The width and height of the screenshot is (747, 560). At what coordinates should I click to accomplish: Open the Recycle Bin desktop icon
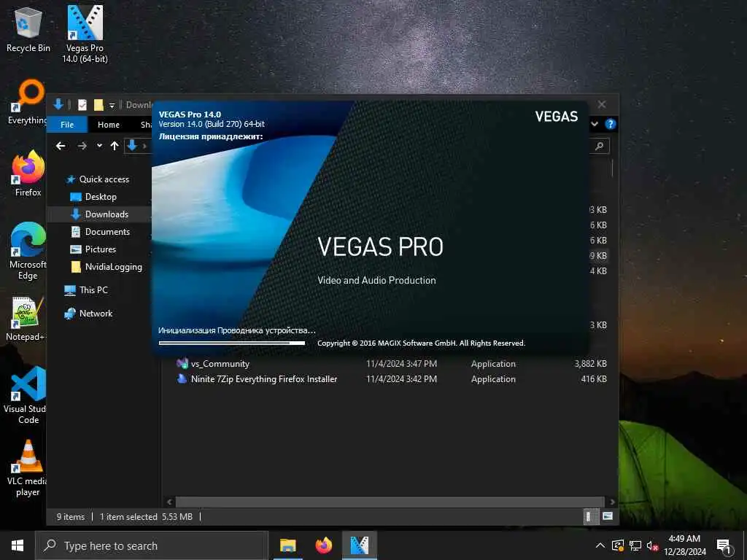click(28, 28)
